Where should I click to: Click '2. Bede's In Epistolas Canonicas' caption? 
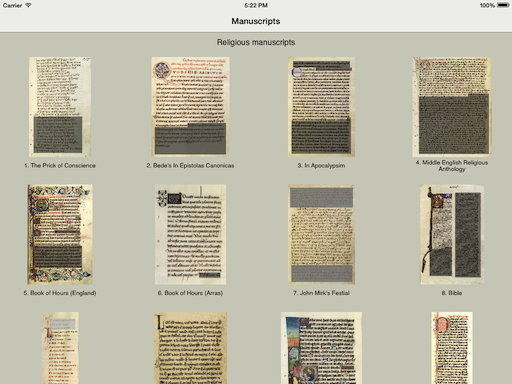pos(190,165)
